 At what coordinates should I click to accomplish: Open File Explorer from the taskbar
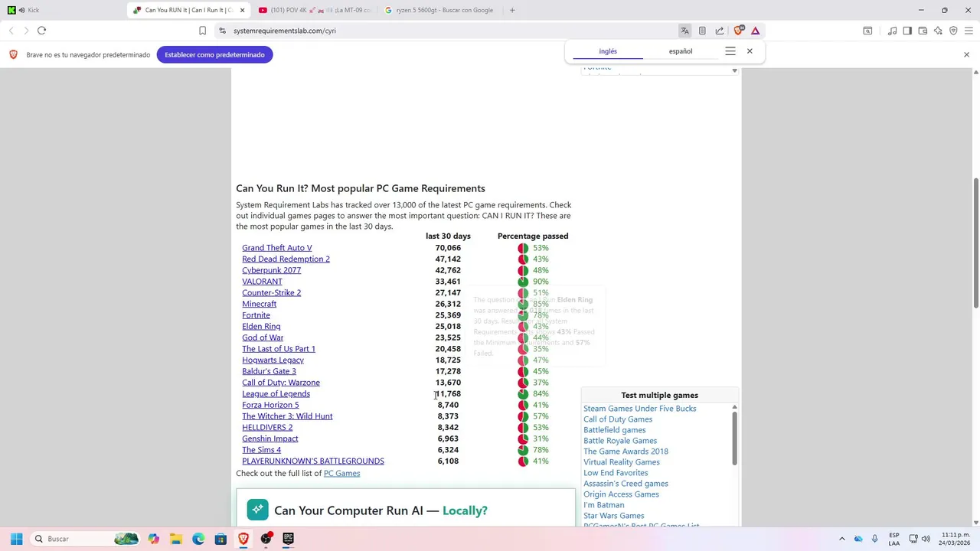click(176, 539)
